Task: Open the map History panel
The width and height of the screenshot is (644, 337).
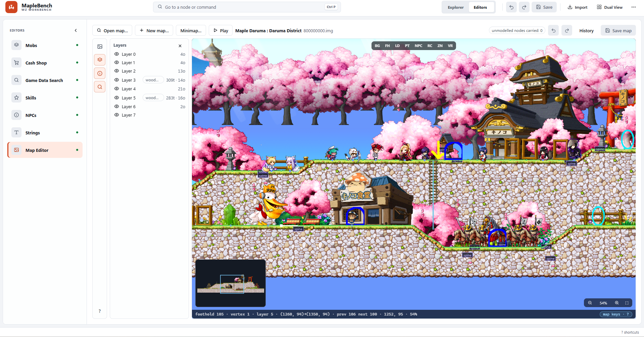Action: [x=586, y=31]
